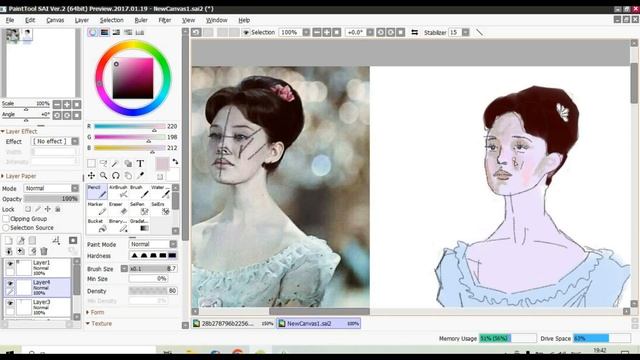The width and height of the screenshot is (640, 360).
Task: Select the Brush tool
Action: [139, 191]
